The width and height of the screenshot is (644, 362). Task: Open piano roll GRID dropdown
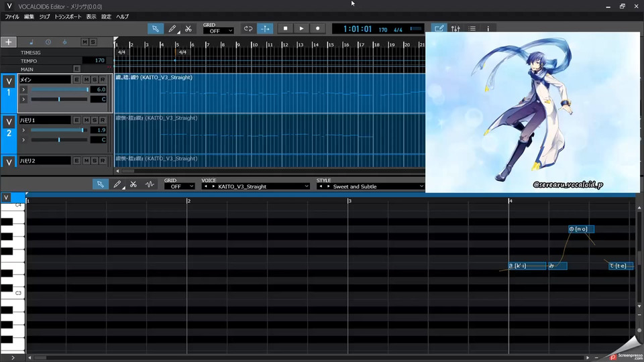pyautogui.click(x=180, y=186)
